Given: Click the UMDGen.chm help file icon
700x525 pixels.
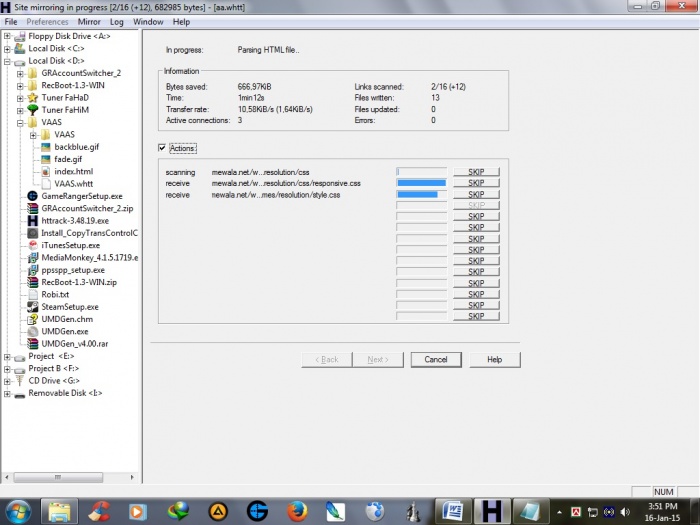Looking at the screenshot, I should 33,319.
